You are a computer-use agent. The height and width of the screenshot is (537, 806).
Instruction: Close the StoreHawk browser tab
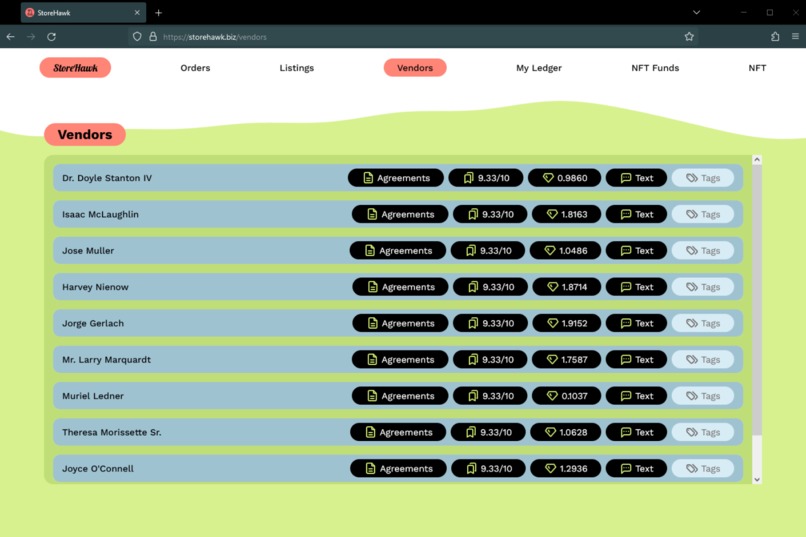[x=137, y=12]
